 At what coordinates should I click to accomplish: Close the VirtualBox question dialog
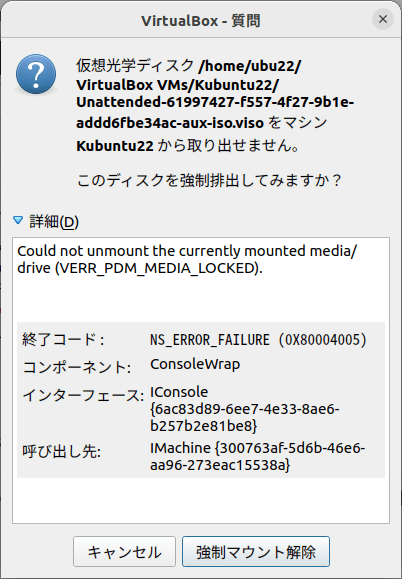(x=383, y=19)
